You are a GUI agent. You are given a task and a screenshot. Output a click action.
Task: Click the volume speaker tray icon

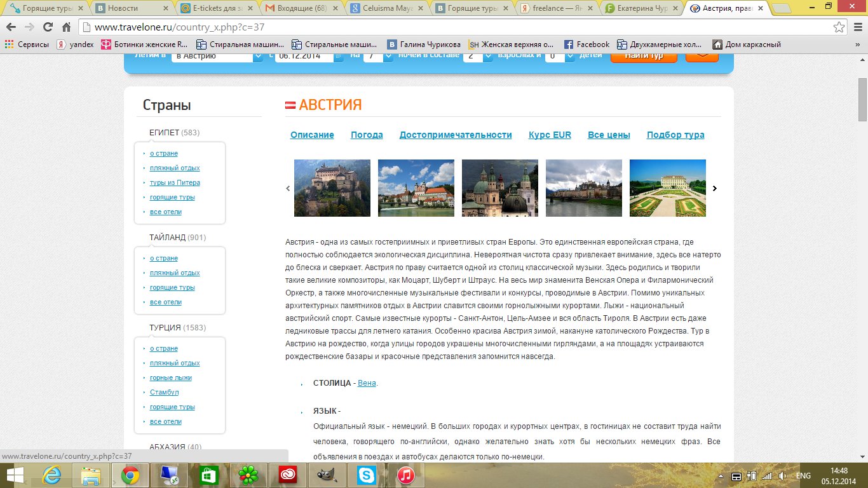(782, 476)
